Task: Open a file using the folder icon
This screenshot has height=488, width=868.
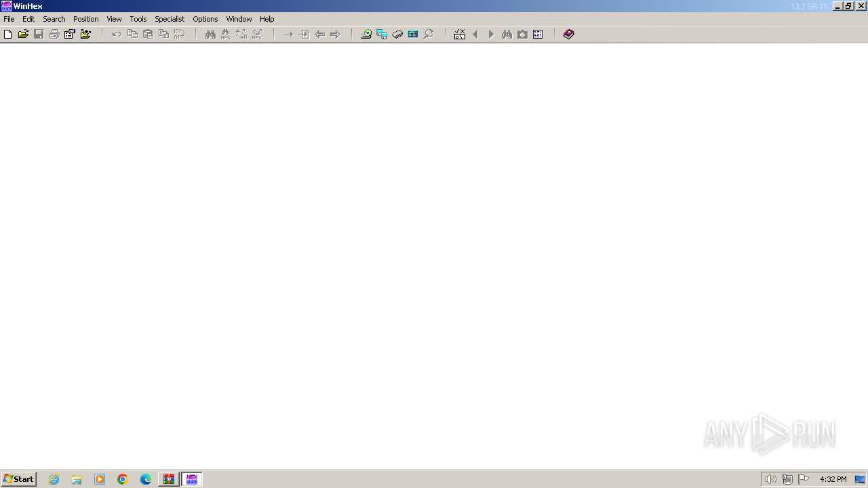Action: 23,34
